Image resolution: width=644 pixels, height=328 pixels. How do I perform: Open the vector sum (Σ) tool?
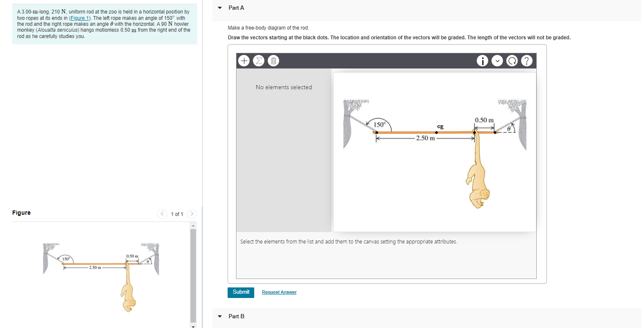click(258, 60)
